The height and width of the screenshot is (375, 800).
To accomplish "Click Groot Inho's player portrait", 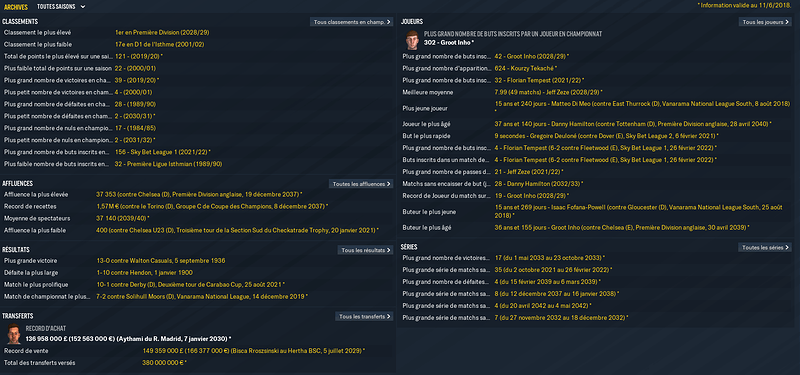I will (x=412, y=40).
